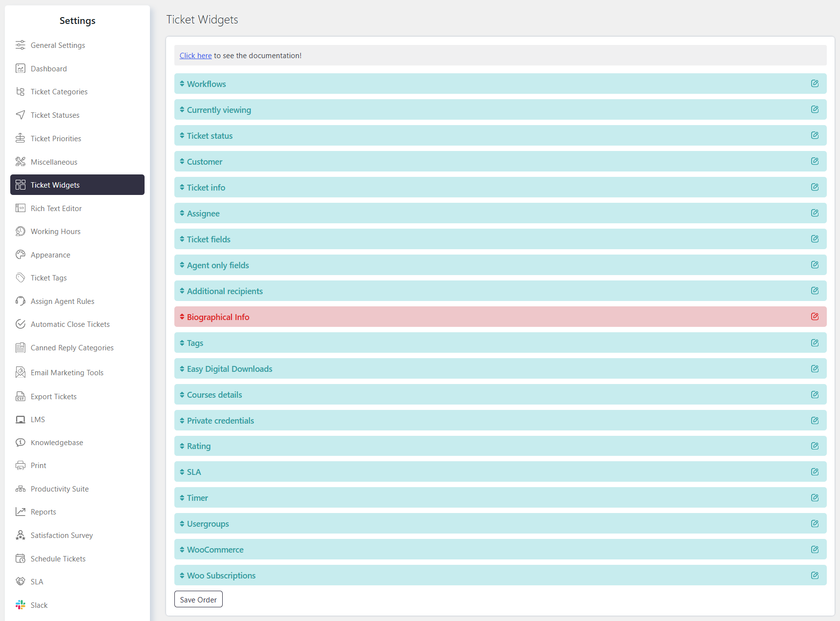Select Schedule Tickets in sidebar
Viewport: 840px width, 621px height.
click(77, 559)
